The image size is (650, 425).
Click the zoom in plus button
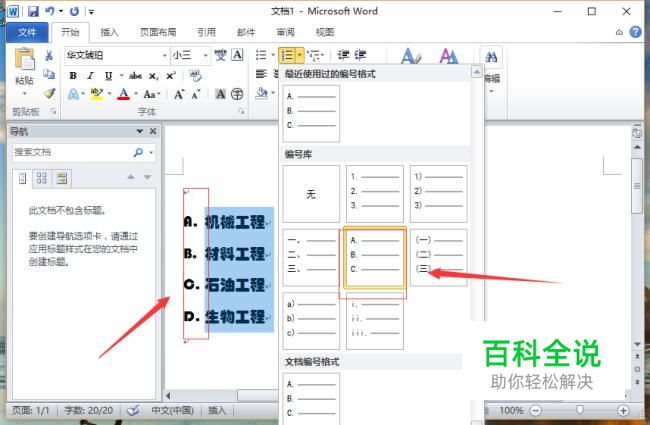tap(623, 410)
